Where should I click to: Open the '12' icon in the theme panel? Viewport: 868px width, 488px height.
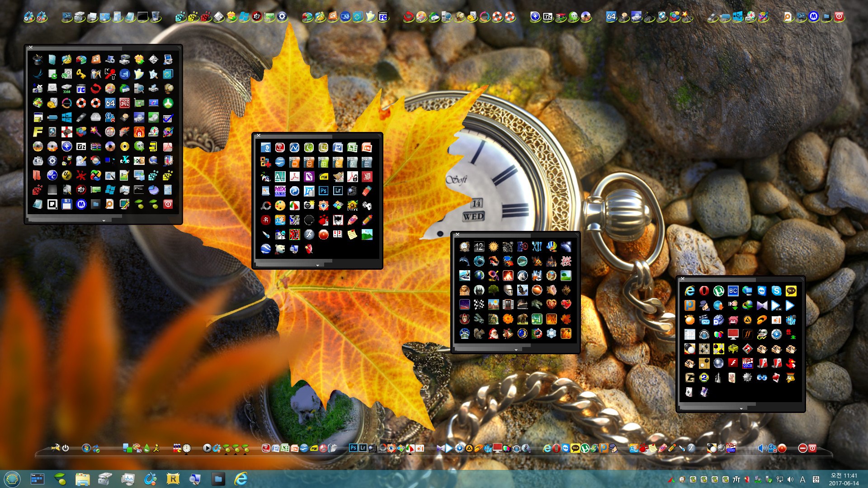[479, 247]
